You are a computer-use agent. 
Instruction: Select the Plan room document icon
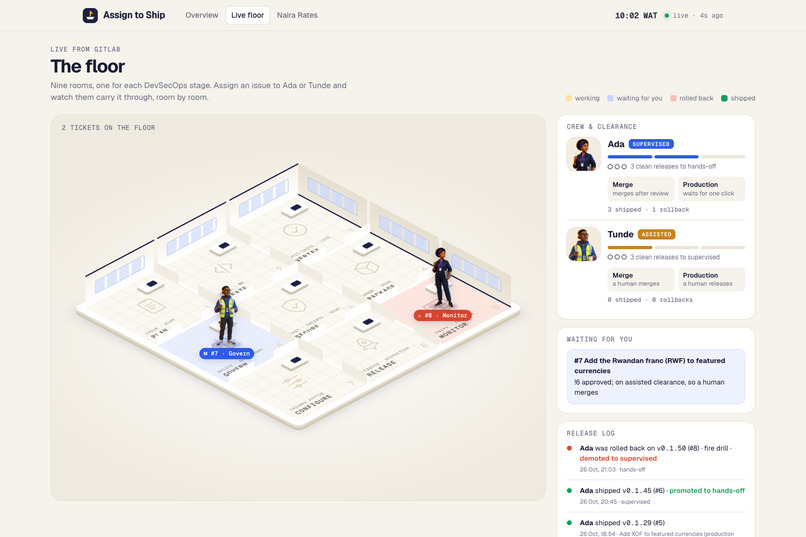pos(151,306)
